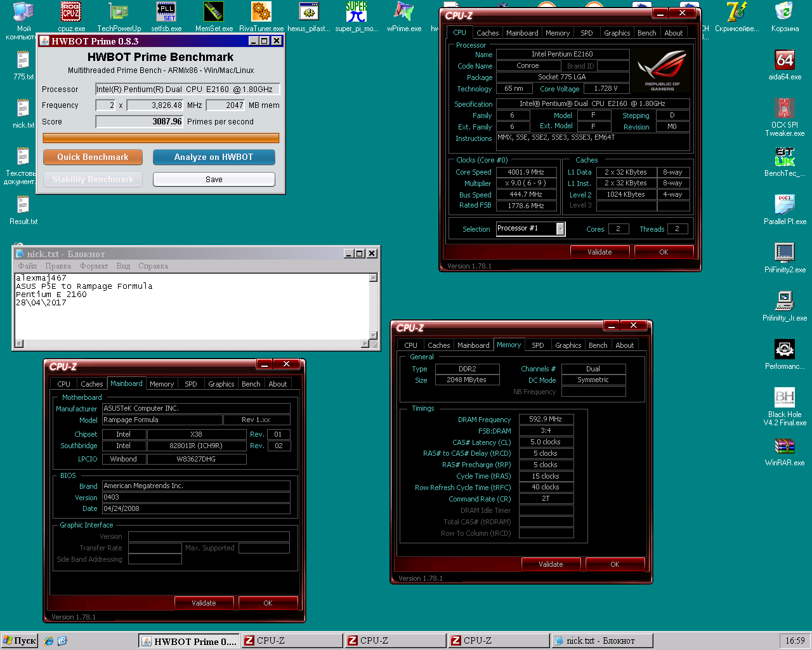This screenshot has width=812, height=650.
Task: Click Validate in top CPU-Z window
Action: 599,252
